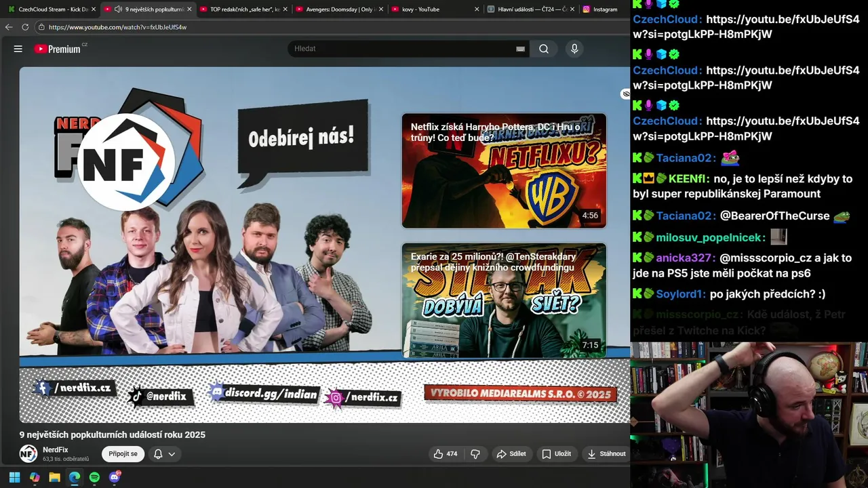
Task: Open the YouTube hamburger guide menu
Action: tap(18, 49)
